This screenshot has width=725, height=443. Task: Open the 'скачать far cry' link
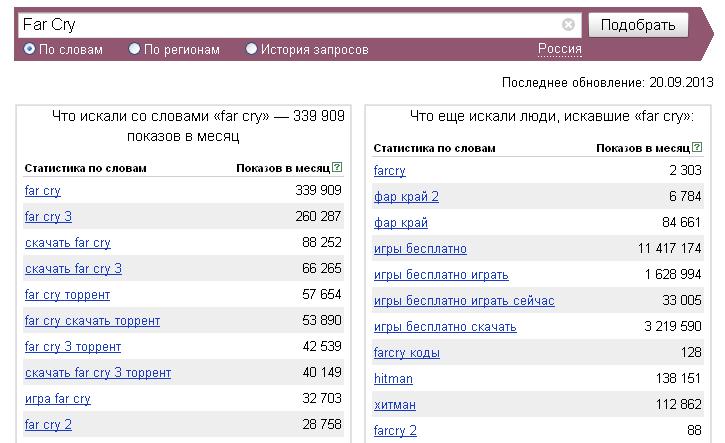[68, 243]
